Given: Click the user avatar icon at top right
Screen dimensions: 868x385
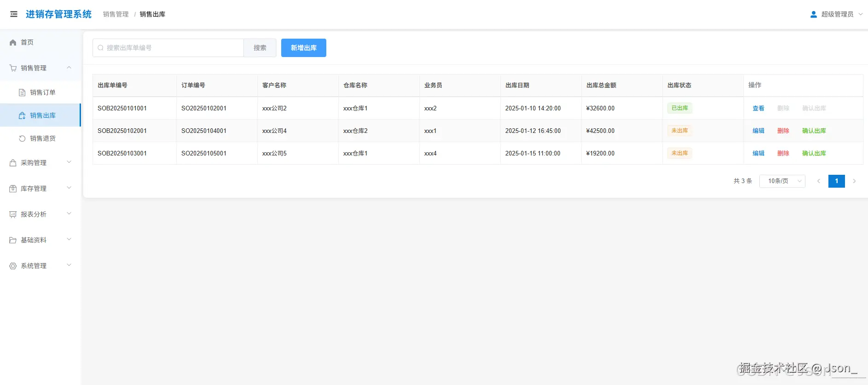Looking at the screenshot, I should (x=814, y=14).
